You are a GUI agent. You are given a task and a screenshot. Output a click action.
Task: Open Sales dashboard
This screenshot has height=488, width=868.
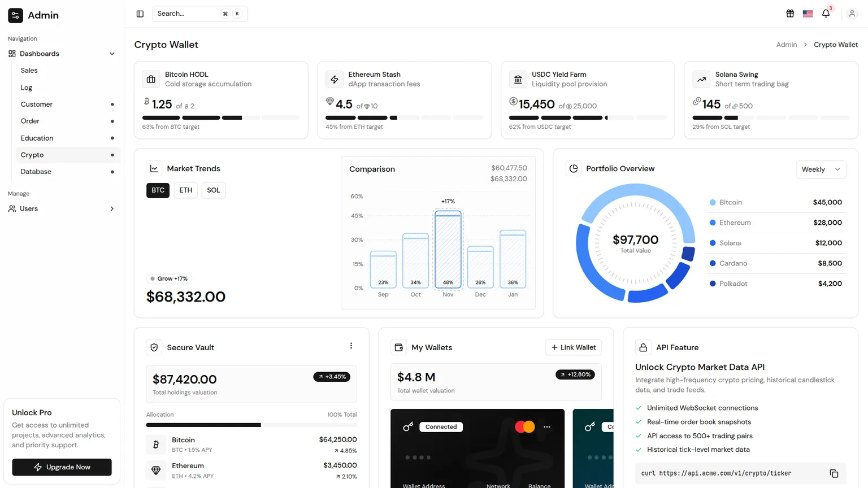(x=68, y=71)
